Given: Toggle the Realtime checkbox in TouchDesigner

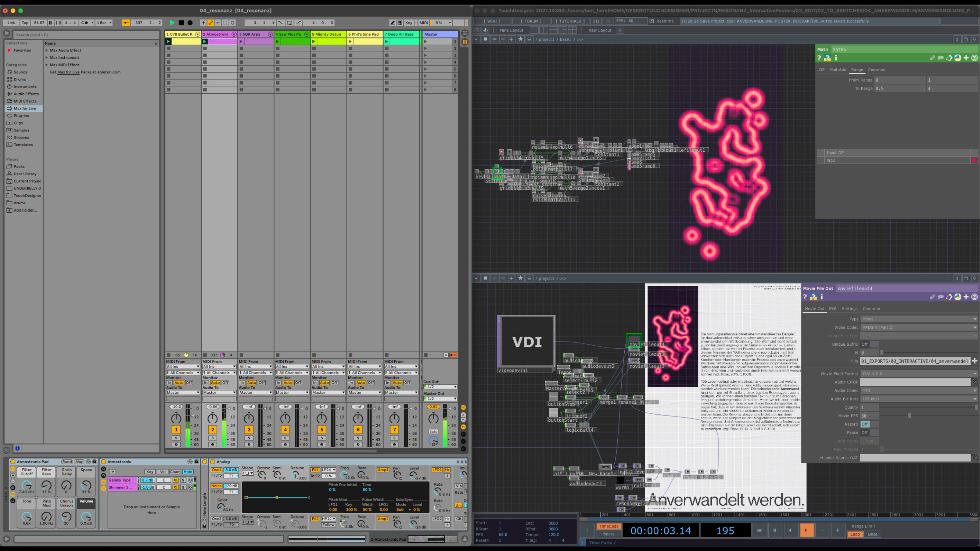Looking at the screenshot, I should (x=652, y=21).
